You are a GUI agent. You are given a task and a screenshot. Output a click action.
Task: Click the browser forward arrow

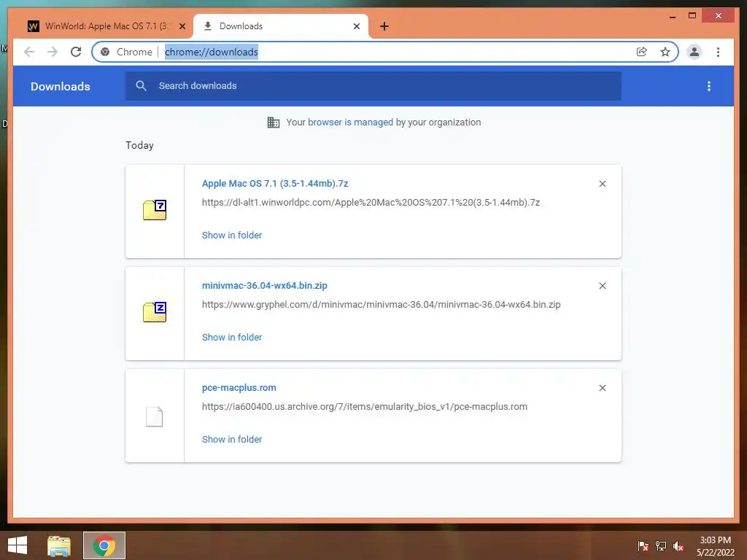[53, 52]
